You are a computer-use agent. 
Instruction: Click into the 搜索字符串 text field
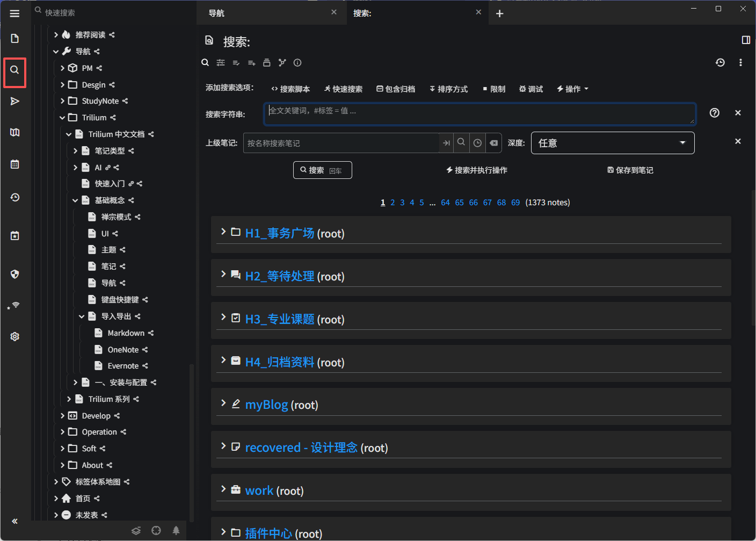pos(479,113)
